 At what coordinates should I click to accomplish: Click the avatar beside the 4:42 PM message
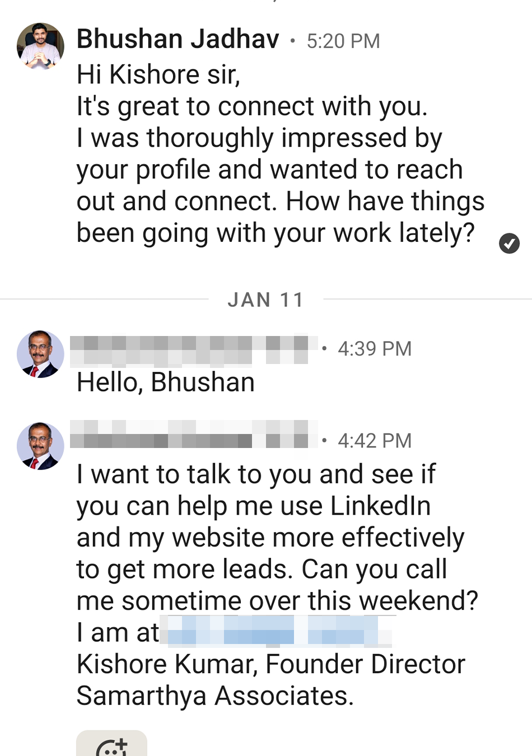(x=40, y=446)
